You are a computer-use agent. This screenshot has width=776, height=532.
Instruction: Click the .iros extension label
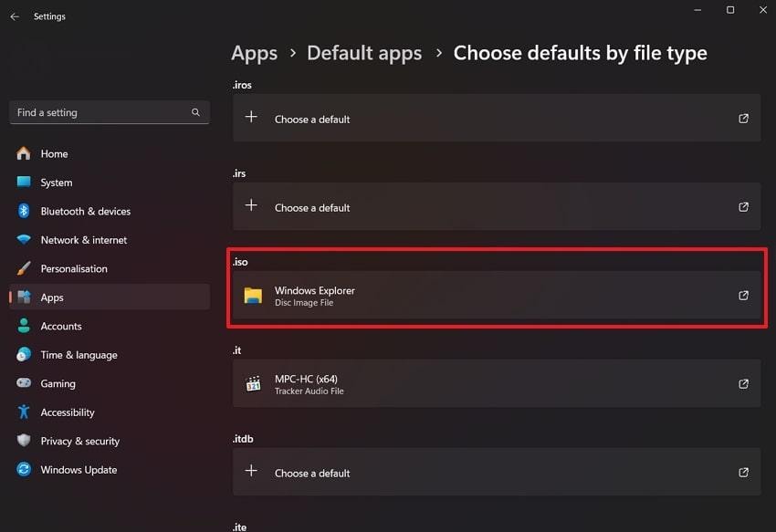242,85
